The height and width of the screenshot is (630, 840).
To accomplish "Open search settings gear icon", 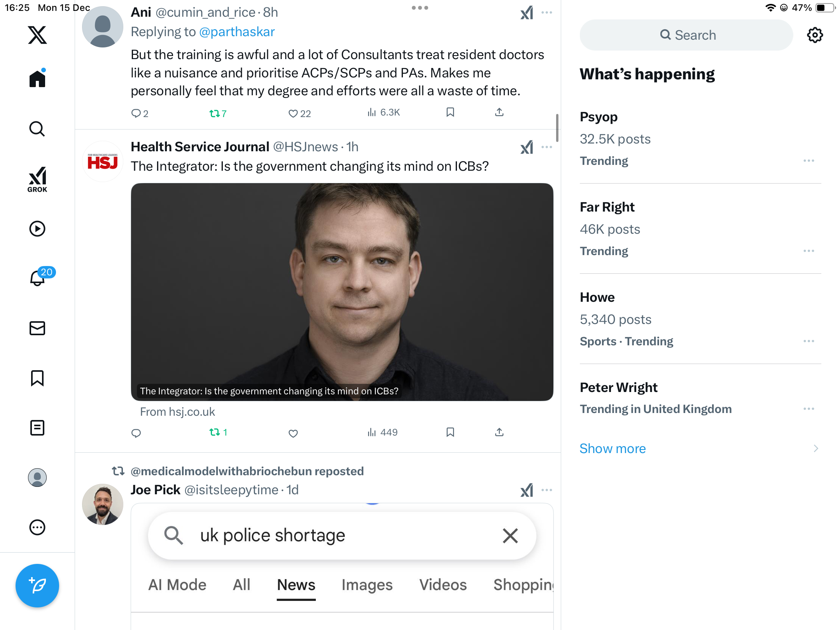I will pyautogui.click(x=815, y=35).
